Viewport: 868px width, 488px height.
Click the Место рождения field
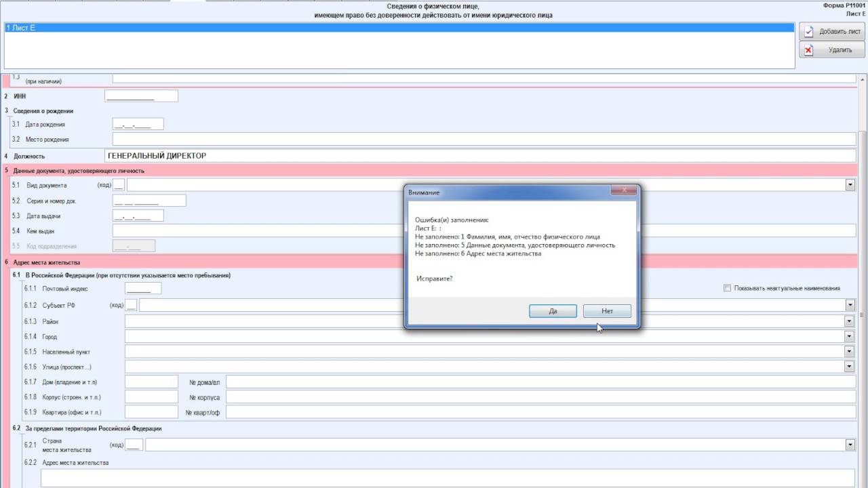coord(484,139)
